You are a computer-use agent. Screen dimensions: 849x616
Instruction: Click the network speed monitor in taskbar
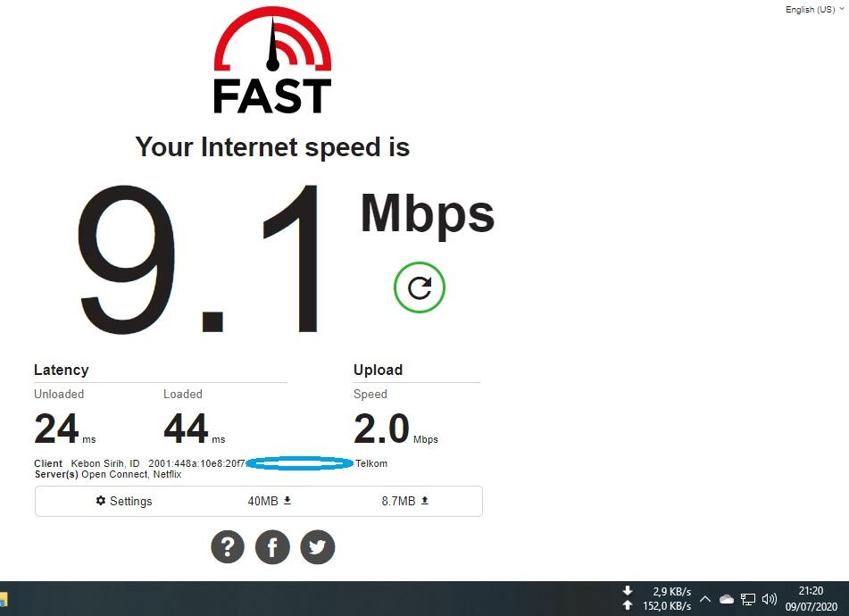tap(657, 599)
